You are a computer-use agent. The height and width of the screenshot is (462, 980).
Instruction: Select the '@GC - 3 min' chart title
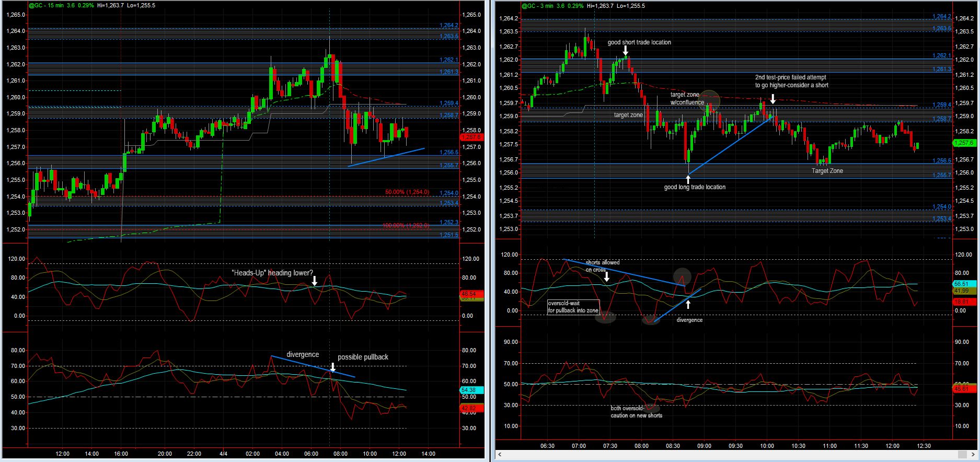tap(537, 6)
